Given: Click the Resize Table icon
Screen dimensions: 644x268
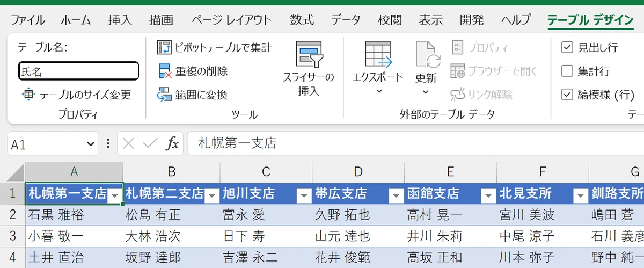Looking at the screenshot, I should pyautogui.click(x=28, y=95).
